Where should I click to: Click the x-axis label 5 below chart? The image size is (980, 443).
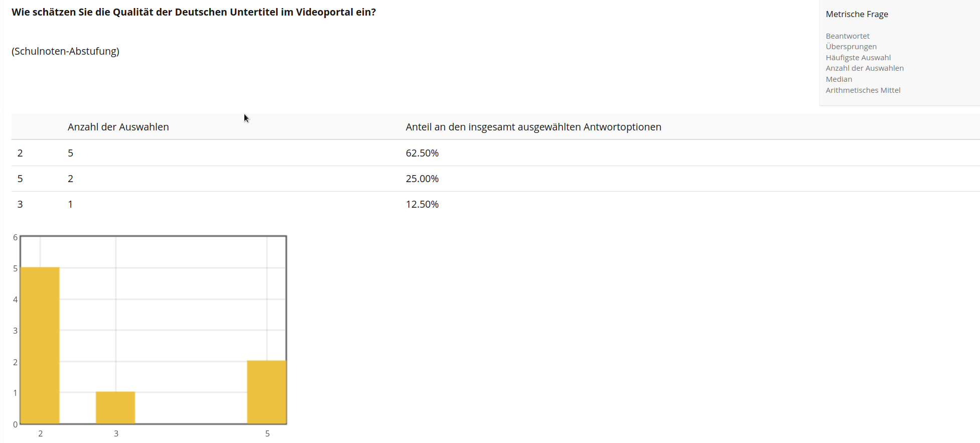point(267,433)
